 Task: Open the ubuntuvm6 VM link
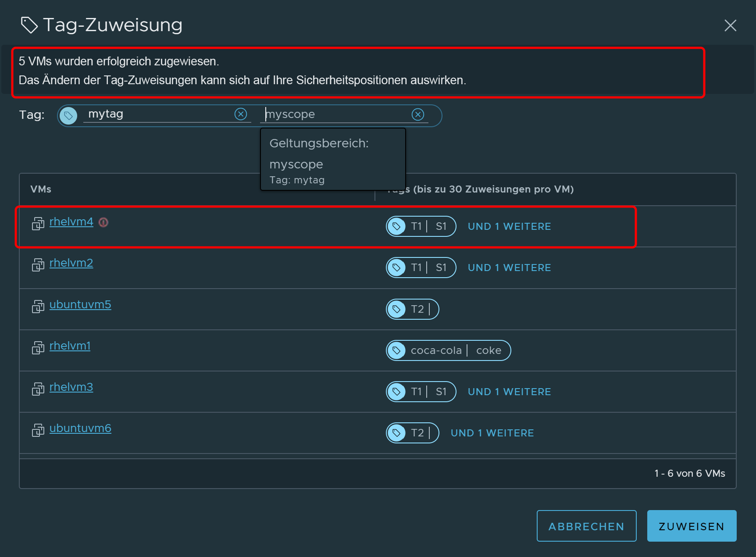coord(80,428)
